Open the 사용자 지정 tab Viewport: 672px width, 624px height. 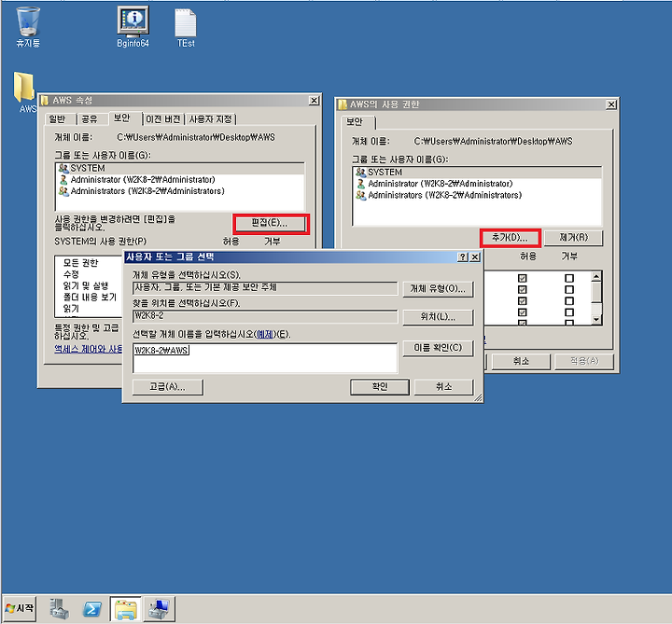click(210, 119)
